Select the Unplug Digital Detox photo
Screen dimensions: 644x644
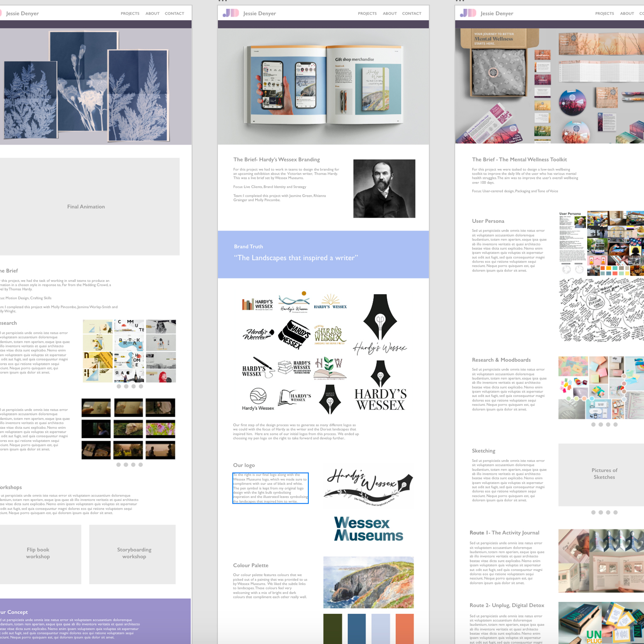601,623
